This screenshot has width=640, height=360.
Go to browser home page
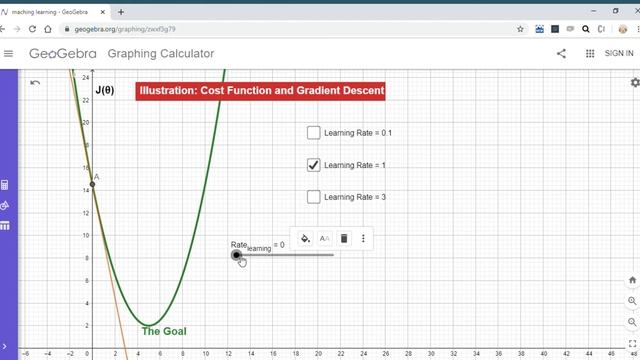48,29
